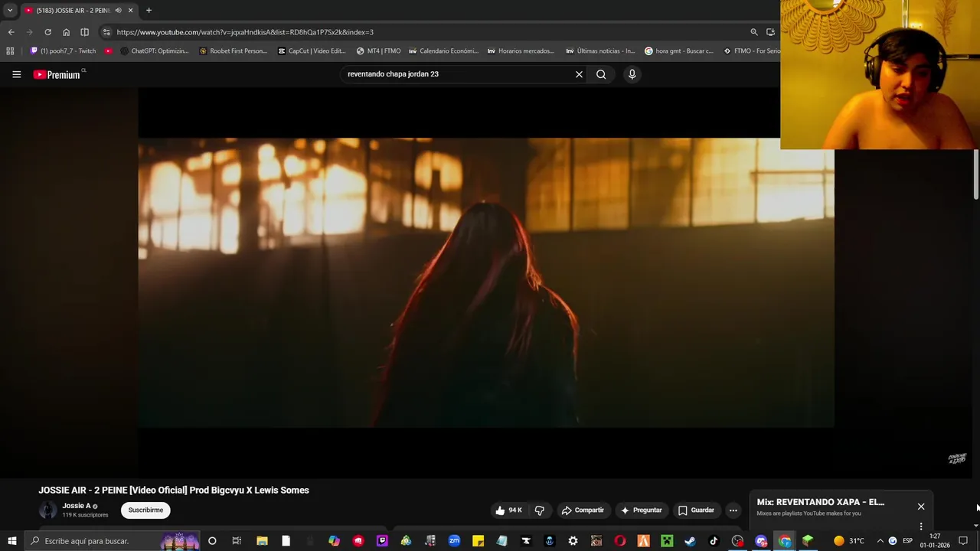The height and width of the screenshot is (551, 980).
Task: Open MT4 | FTMO bookmark
Action: [x=378, y=51]
